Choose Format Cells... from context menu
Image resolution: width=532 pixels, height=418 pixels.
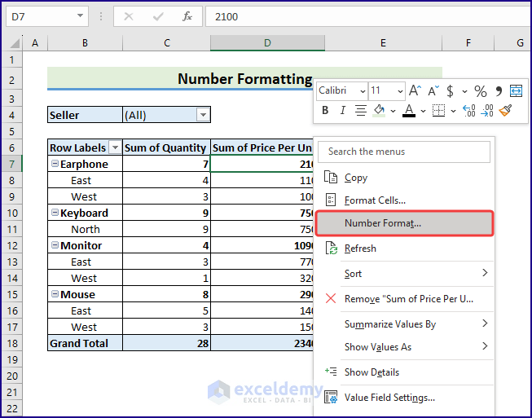(x=404, y=200)
